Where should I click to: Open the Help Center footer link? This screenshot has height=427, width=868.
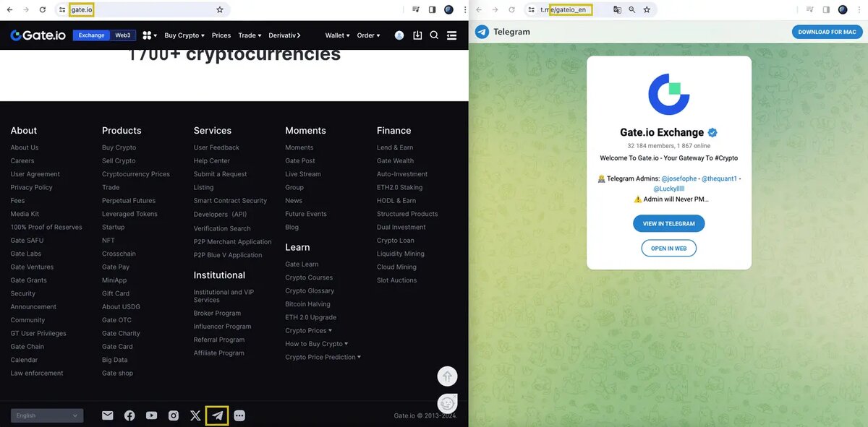pos(212,160)
